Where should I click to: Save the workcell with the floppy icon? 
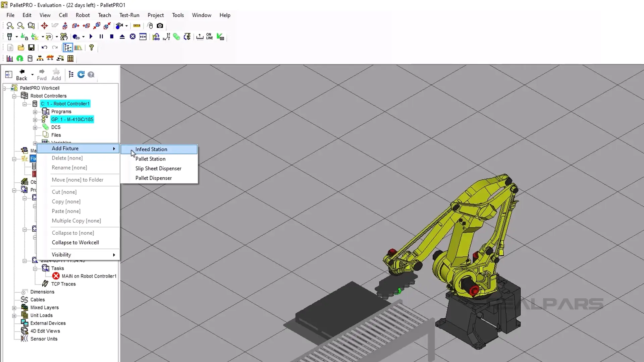coord(31,48)
